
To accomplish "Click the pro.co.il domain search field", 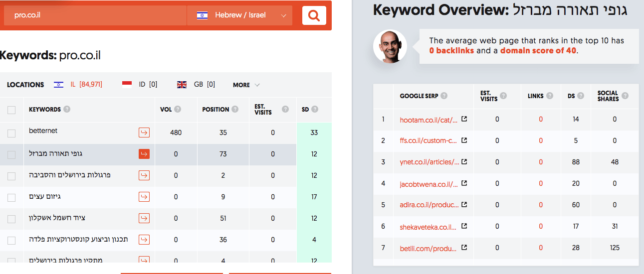I will (95, 15).
